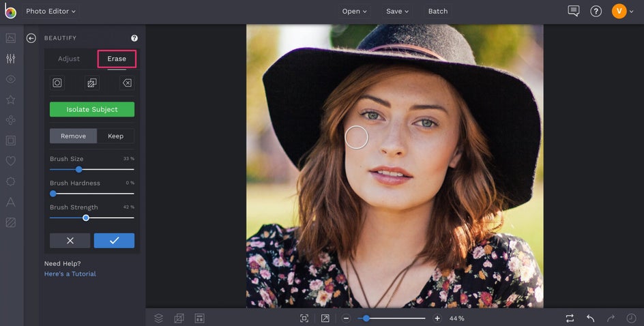Click the reset erase backspace icon

(x=127, y=83)
